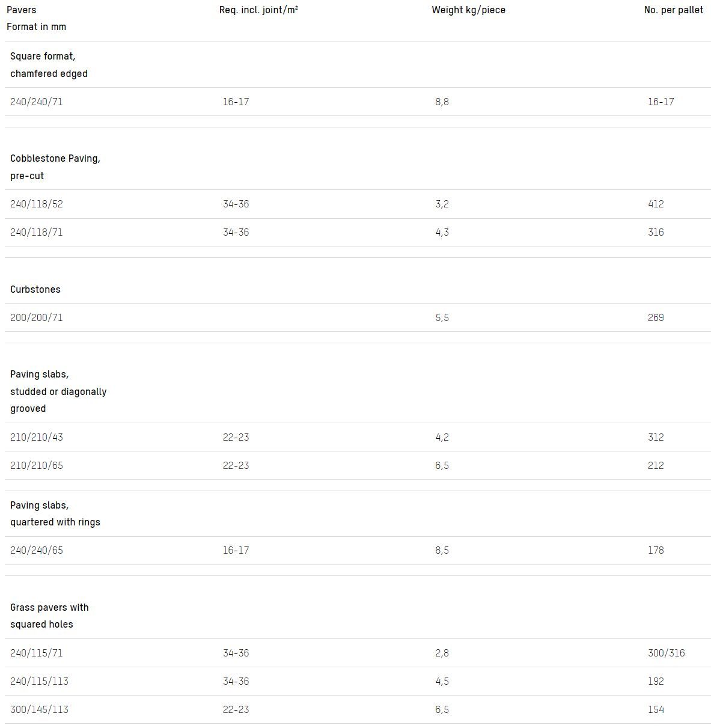Viewport: 711px width, 728px height.
Task: Select the pallet count 300/316
Action: pyautogui.click(x=666, y=653)
